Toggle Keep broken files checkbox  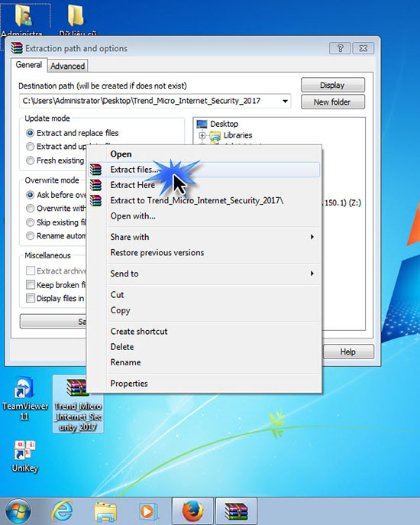[31, 285]
